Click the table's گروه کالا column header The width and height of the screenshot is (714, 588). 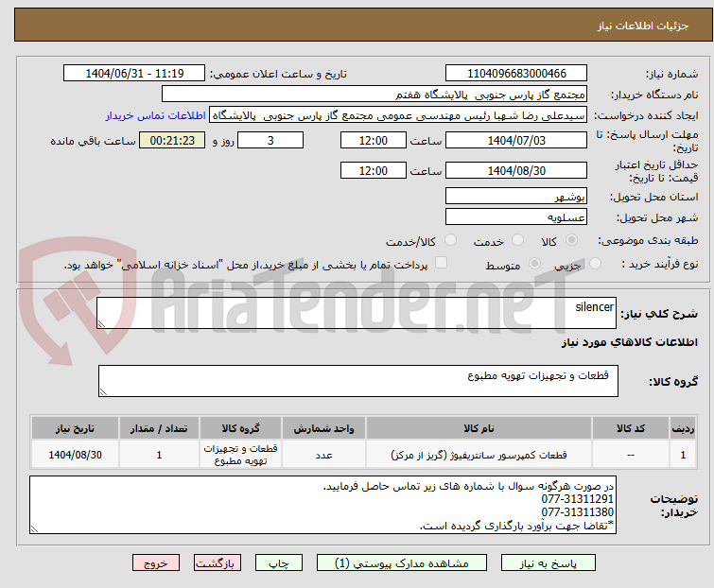pyautogui.click(x=240, y=428)
